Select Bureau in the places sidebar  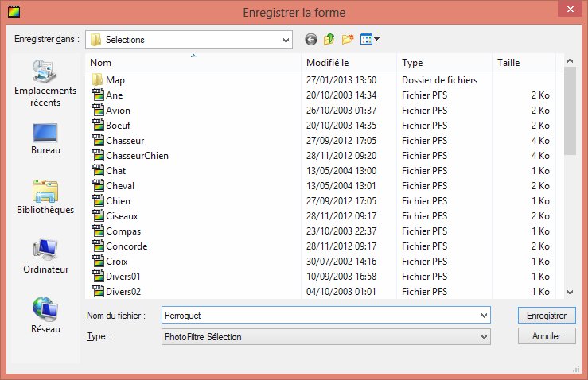pyautogui.click(x=45, y=138)
